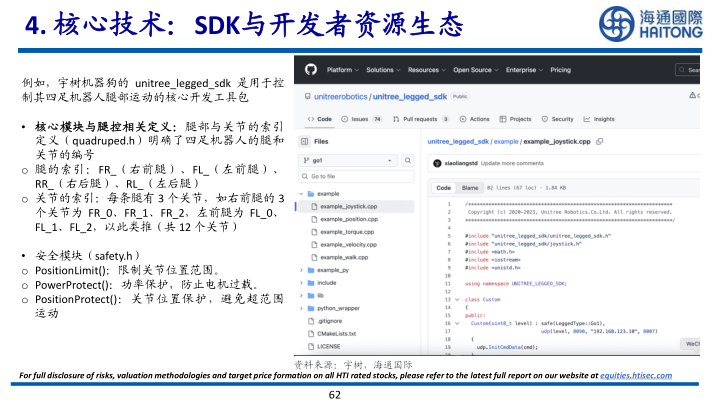The width and height of the screenshot is (720, 405).
Task: Open the go1 branch selector
Action: click(x=349, y=160)
